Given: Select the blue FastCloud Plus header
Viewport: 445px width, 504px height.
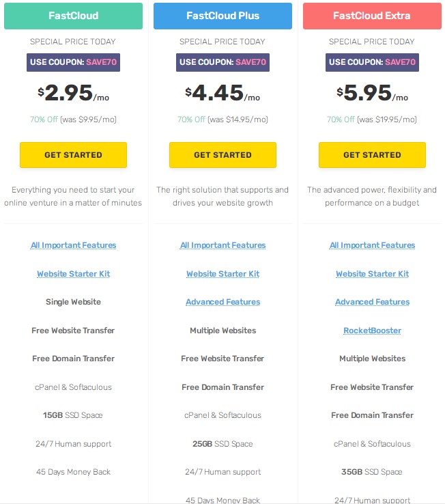Looking at the screenshot, I should [x=222, y=16].
